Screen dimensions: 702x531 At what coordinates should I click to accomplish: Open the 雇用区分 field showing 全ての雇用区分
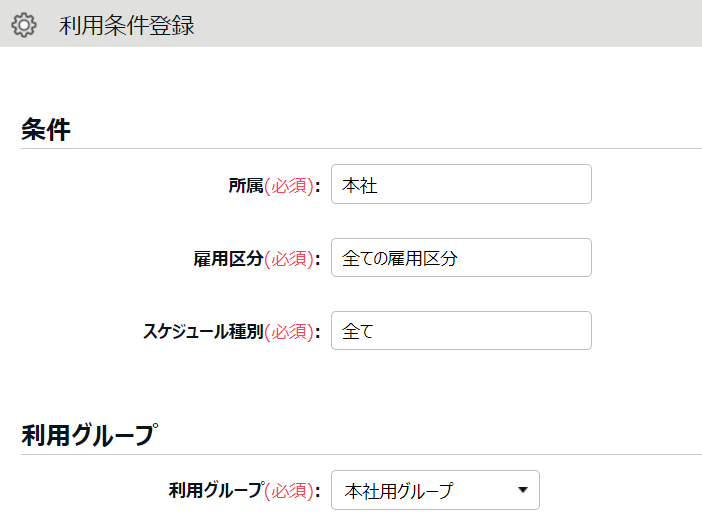(461, 257)
